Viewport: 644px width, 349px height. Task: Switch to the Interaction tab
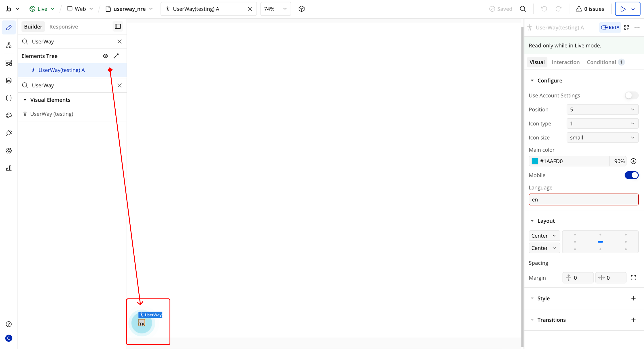point(566,62)
